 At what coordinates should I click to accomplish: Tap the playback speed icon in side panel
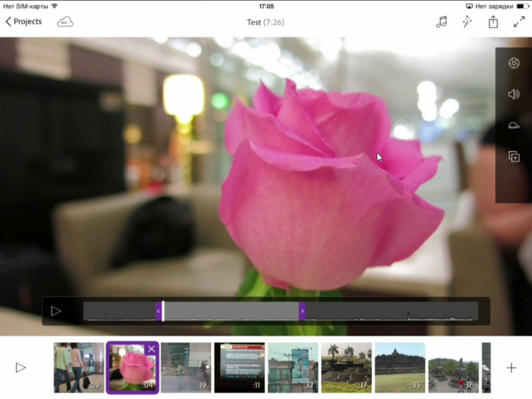513,126
